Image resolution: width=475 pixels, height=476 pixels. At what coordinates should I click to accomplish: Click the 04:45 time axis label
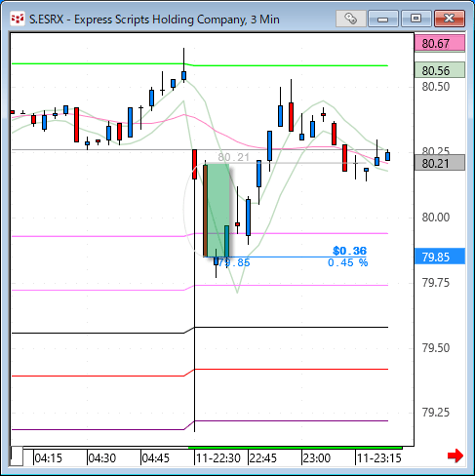pyautogui.click(x=156, y=458)
